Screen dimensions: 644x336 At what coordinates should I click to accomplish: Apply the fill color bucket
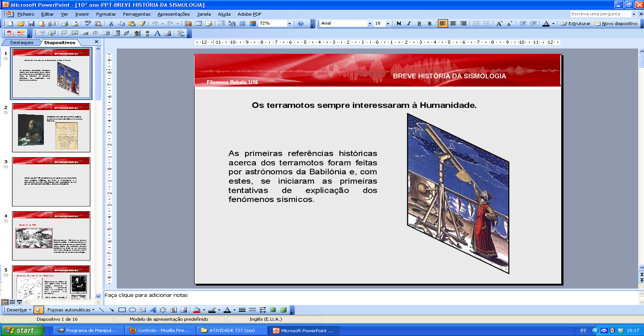coord(197,310)
